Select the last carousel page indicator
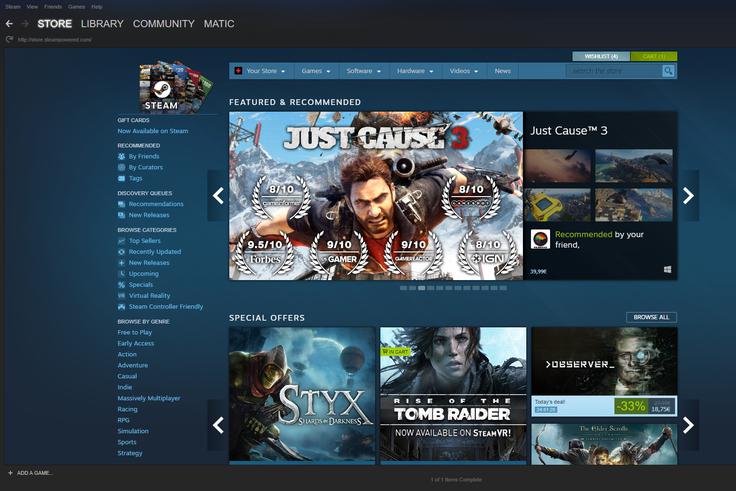This screenshot has width=736, height=491. coord(503,288)
